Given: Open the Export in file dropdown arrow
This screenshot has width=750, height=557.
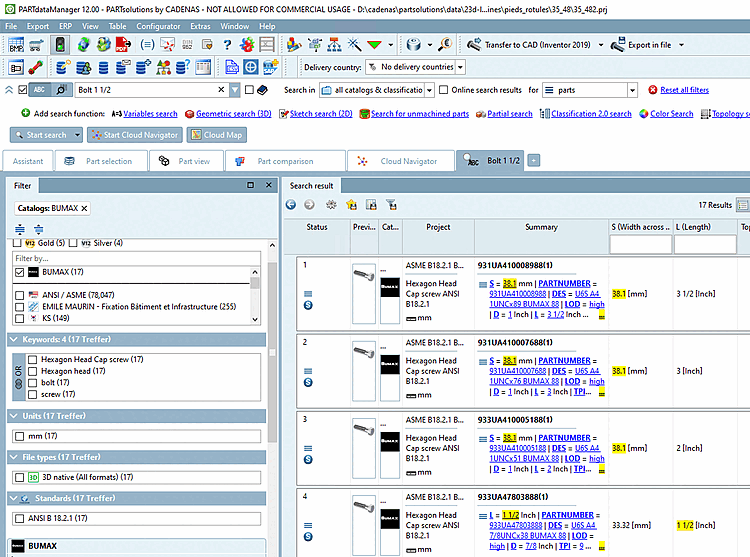Looking at the screenshot, I should (x=681, y=45).
